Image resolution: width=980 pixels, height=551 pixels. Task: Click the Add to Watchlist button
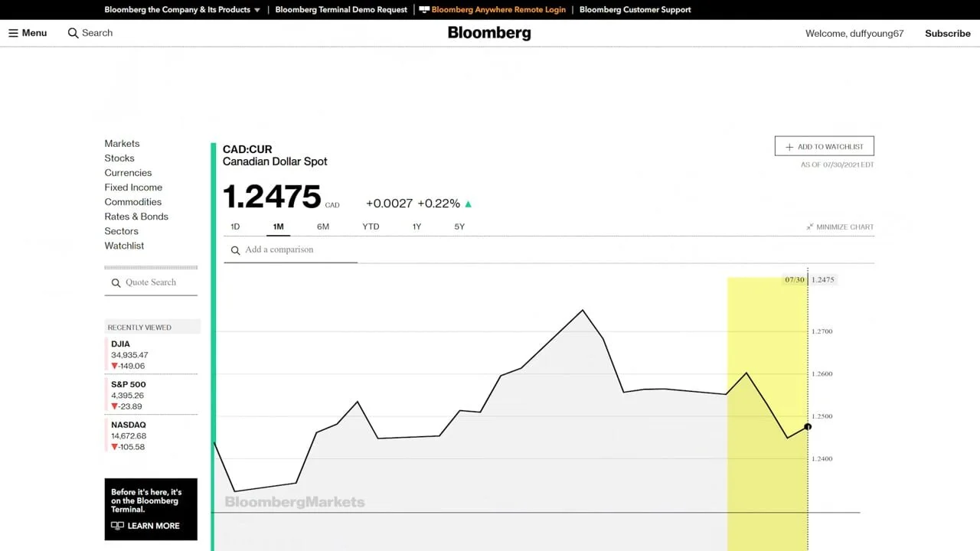pyautogui.click(x=825, y=146)
